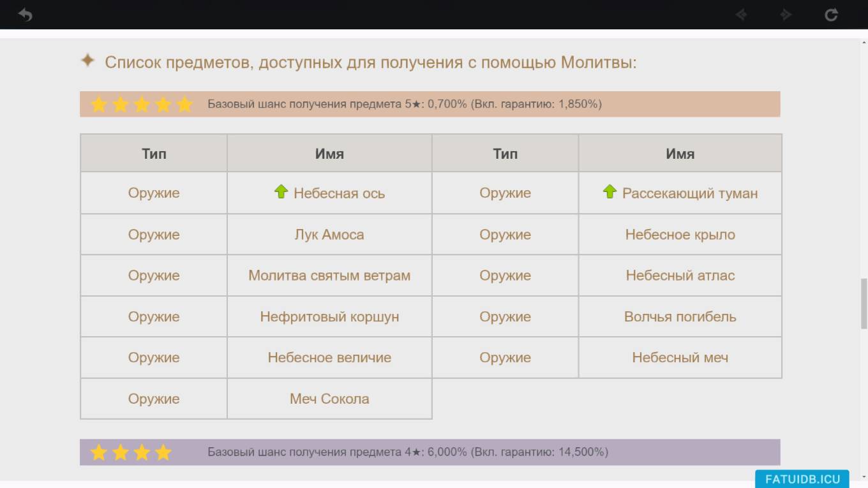Click the next page arrow in top bar
868x488 pixels.
786,14
